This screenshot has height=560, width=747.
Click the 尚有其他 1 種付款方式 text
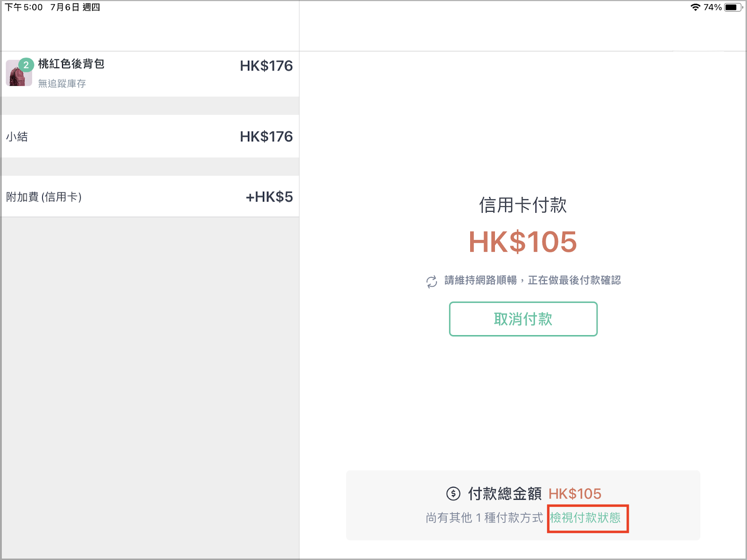point(485,518)
